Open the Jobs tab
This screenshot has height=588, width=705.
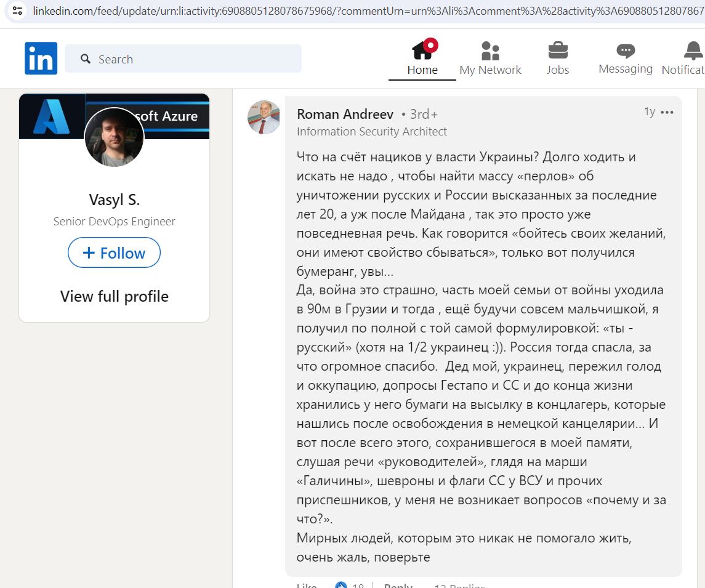(x=557, y=58)
